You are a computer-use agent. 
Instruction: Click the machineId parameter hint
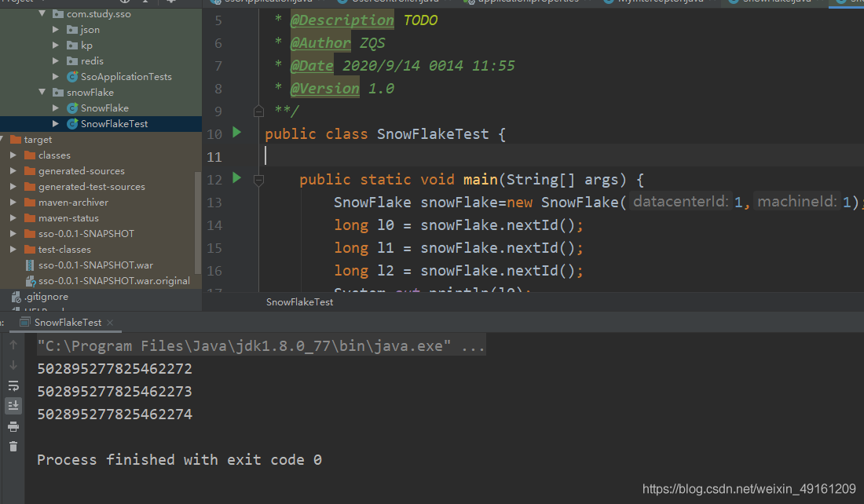tap(797, 202)
